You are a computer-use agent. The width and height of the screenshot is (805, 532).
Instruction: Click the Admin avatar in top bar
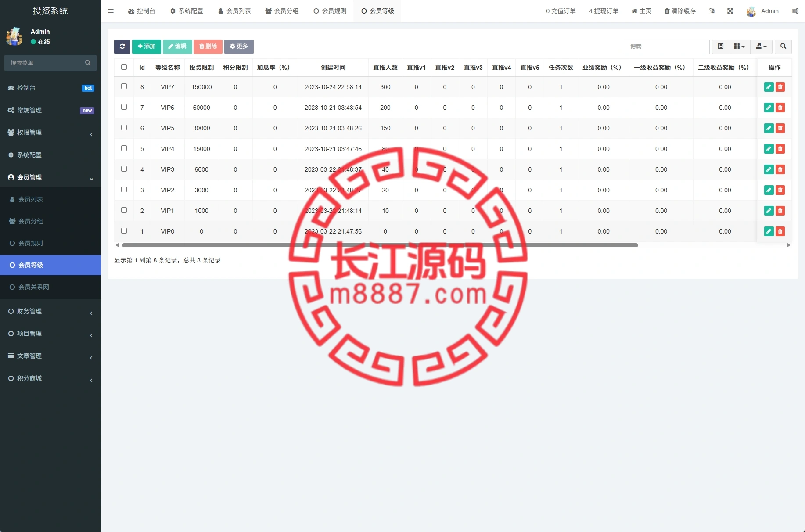point(751,11)
